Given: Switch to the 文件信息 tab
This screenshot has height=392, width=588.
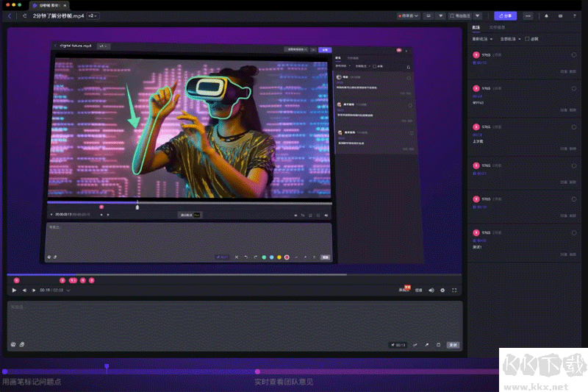Looking at the screenshot, I should (498, 26).
